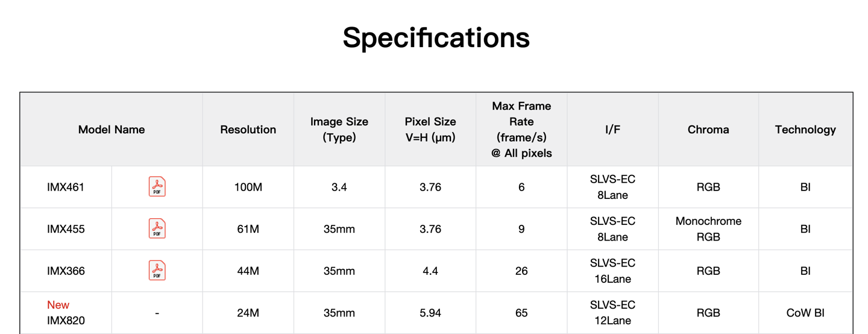Image resolution: width=868 pixels, height=334 pixels.
Task: Click the I/F column header
Action: tap(612, 130)
